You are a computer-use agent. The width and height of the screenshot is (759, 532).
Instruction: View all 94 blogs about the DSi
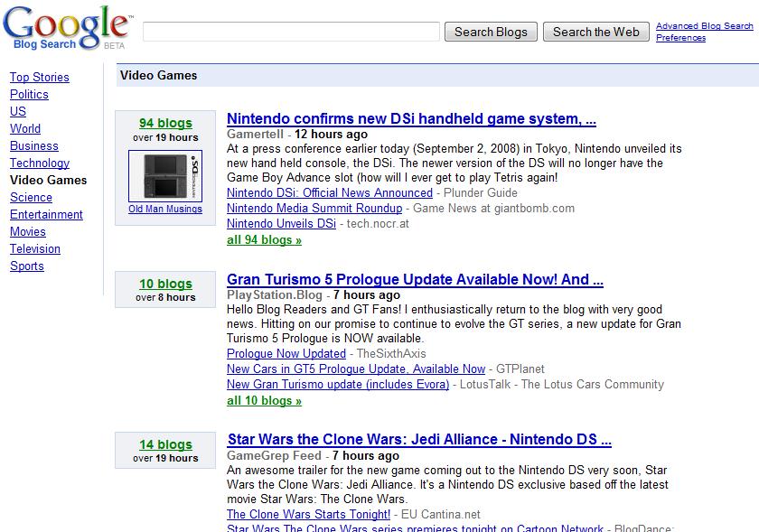[x=264, y=239]
